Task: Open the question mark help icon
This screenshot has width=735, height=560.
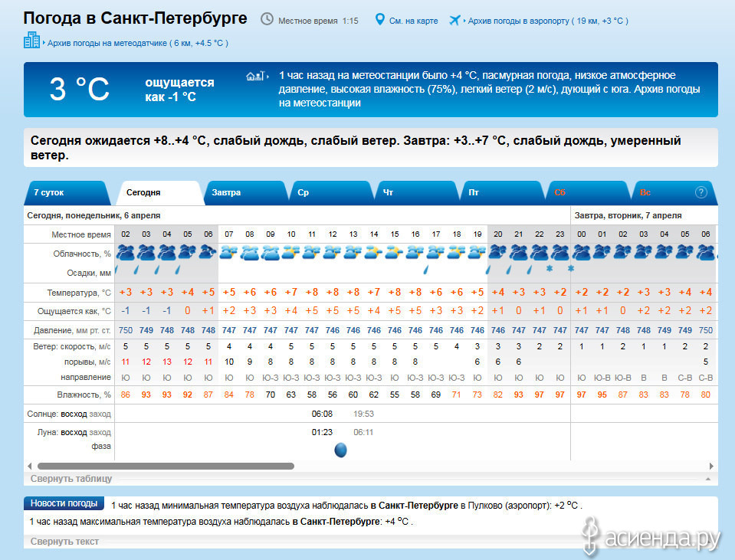Action: point(701,192)
